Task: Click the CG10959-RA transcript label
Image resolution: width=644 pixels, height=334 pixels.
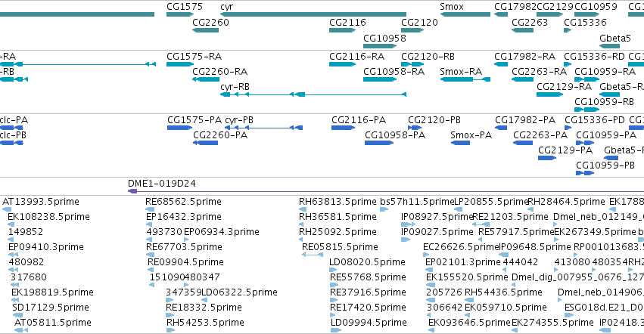Action: coord(605,71)
